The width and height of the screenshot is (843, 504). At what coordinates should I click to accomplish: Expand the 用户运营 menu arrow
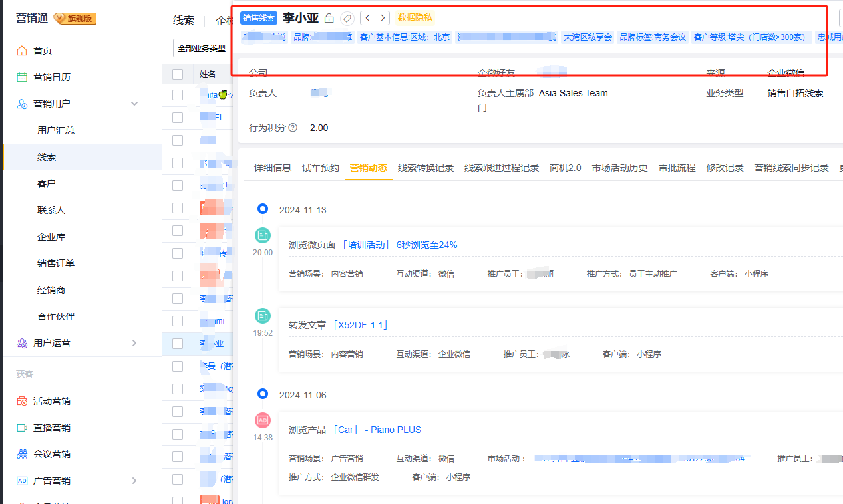point(134,343)
